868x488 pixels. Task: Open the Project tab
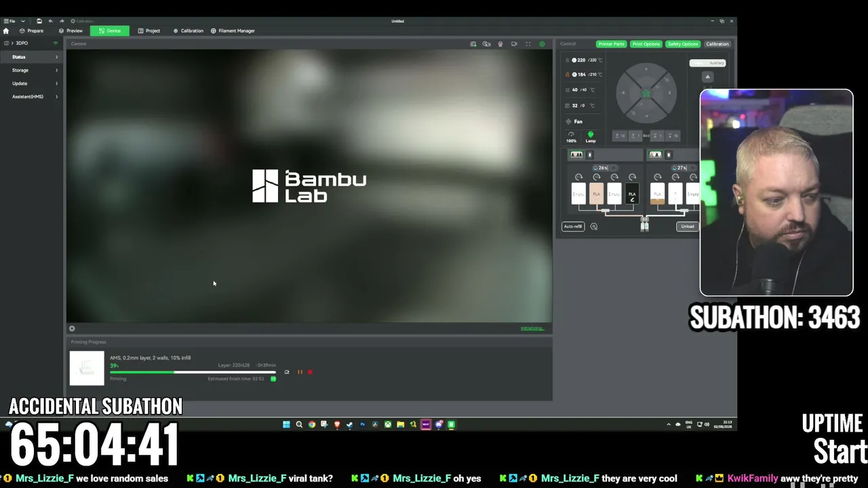pyautogui.click(x=149, y=30)
